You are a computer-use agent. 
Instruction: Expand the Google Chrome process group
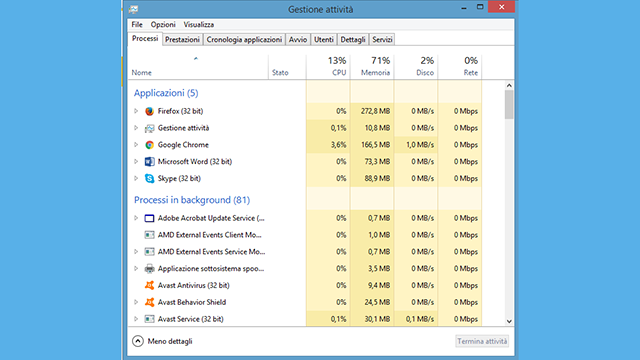[x=136, y=145]
